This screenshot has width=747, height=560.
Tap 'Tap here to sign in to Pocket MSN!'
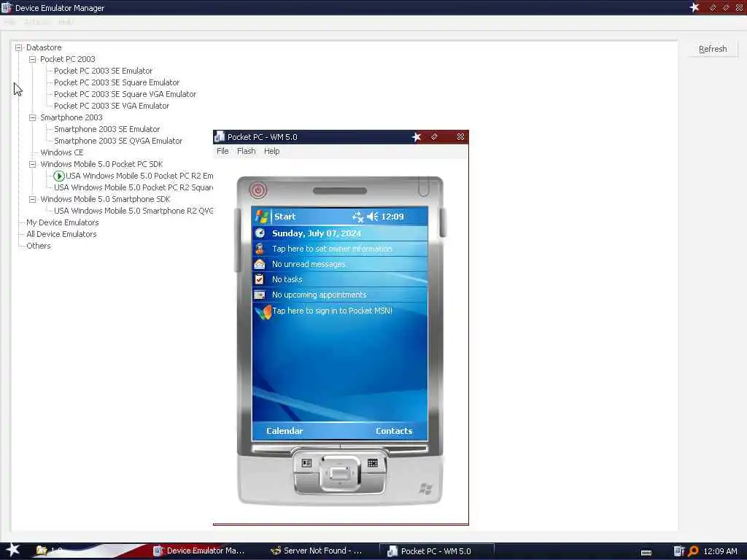point(332,311)
